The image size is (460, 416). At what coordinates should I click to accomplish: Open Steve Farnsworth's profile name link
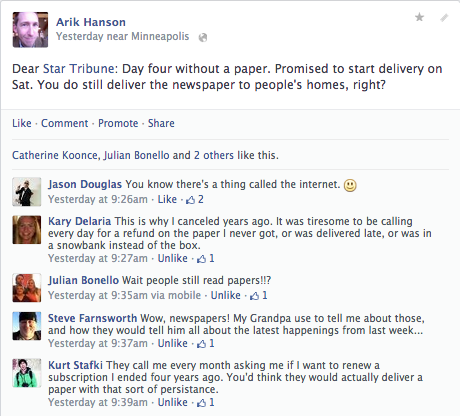pos(92,318)
